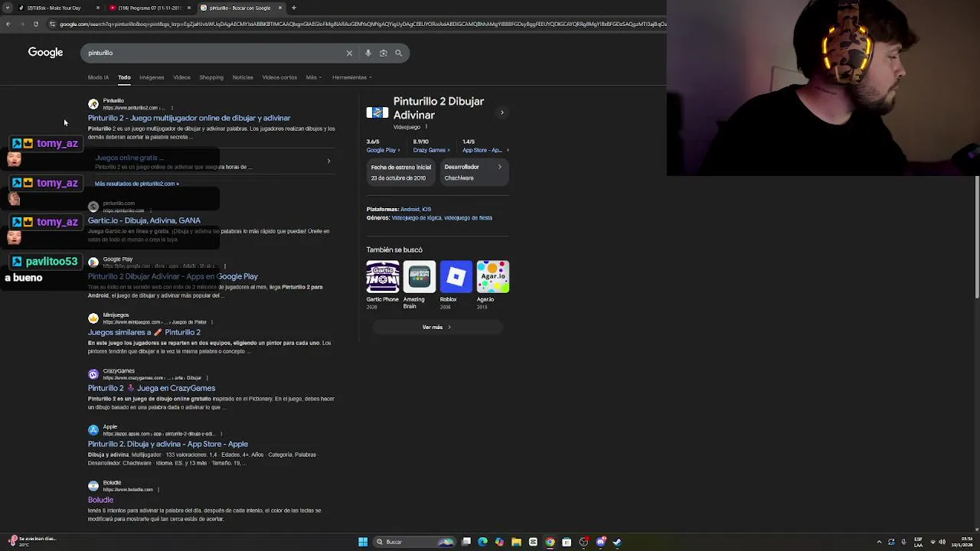Open Pinturillo 2 multijugador online result
The image size is (980, 551).
coord(189,118)
